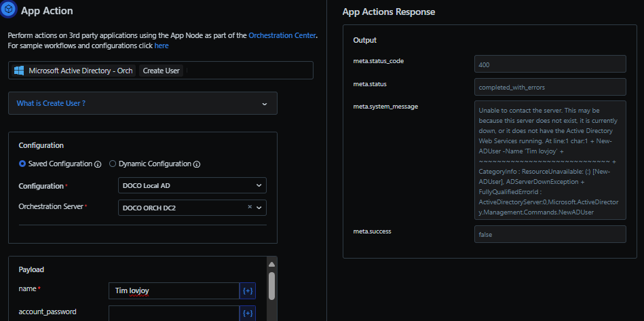Click the Payload scrollbar up arrow

point(271,265)
